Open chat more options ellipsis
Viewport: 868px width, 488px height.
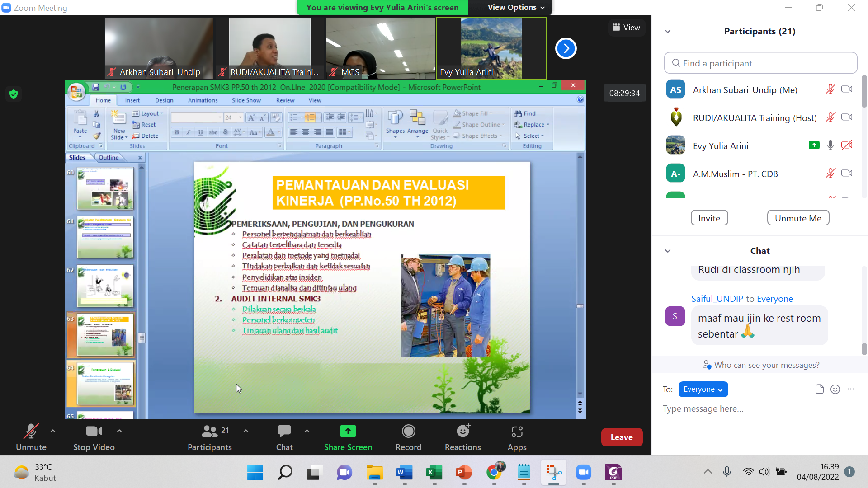(851, 389)
